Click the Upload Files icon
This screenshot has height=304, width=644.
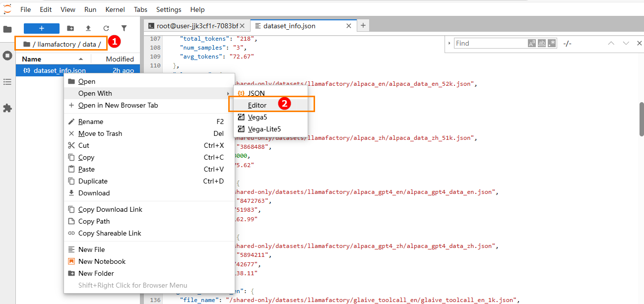(88, 29)
